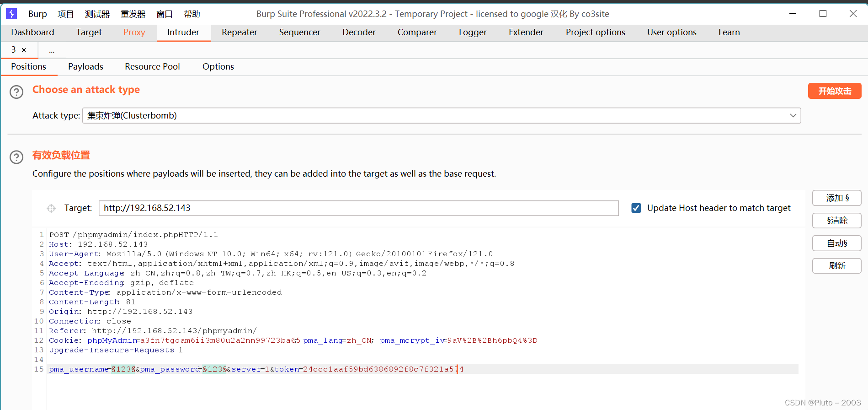Click the Accept-Encoding: gzip, deflate line

[121, 283]
